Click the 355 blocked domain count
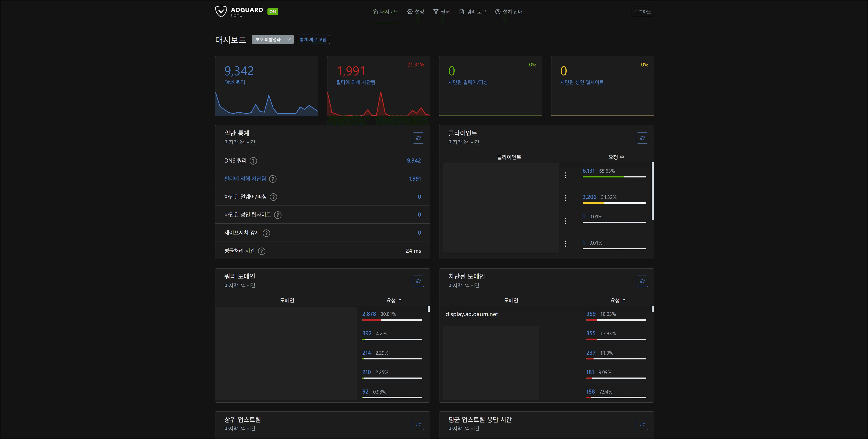868x439 pixels. pos(591,334)
